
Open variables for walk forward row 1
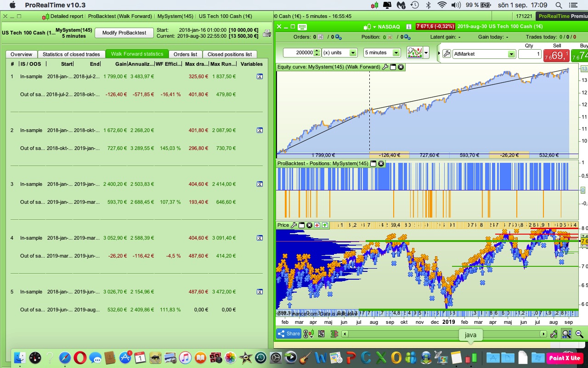click(260, 77)
